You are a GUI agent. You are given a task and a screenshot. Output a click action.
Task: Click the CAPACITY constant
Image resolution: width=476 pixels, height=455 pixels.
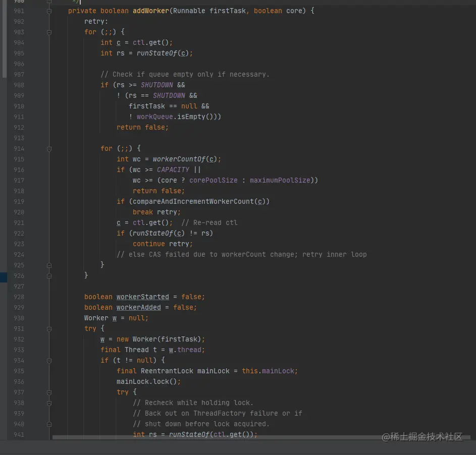click(173, 170)
